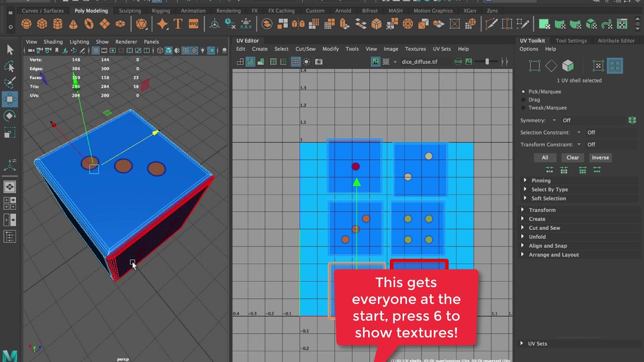Select the diamond face mode icon in UV Toolkit
This screenshot has height=362, width=644.
[x=551, y=65]
